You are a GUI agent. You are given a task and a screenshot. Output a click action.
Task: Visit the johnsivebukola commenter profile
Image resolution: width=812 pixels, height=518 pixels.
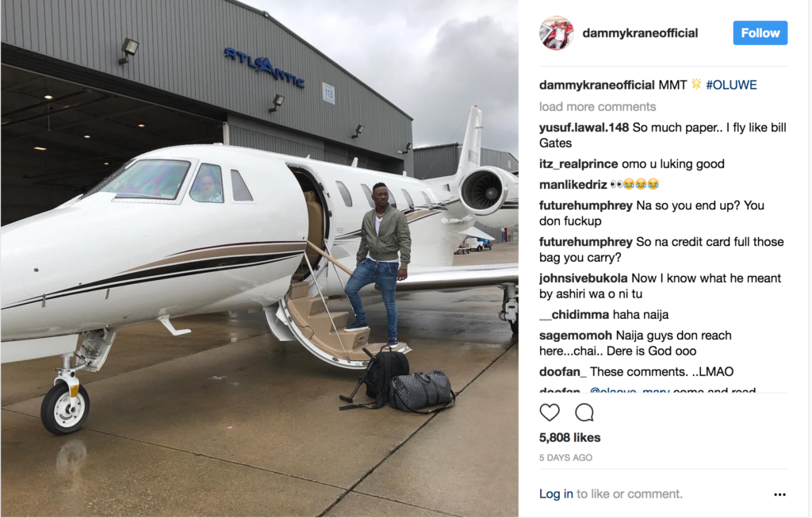[x=583, y=278]
